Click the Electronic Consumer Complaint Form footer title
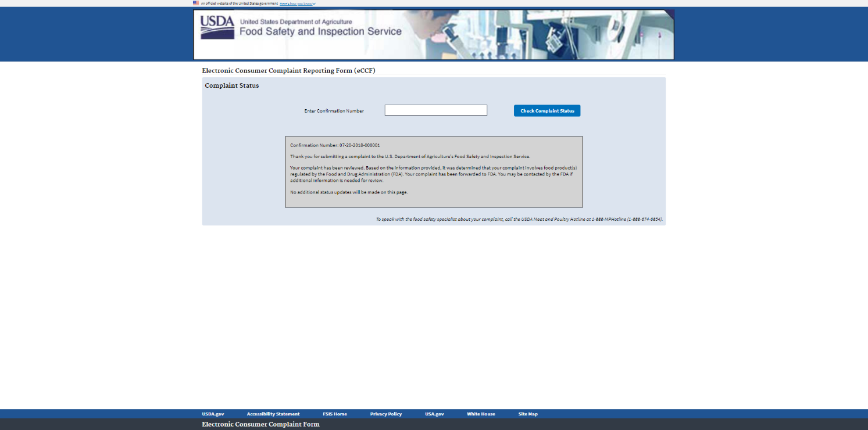 [x=260, y=424]
